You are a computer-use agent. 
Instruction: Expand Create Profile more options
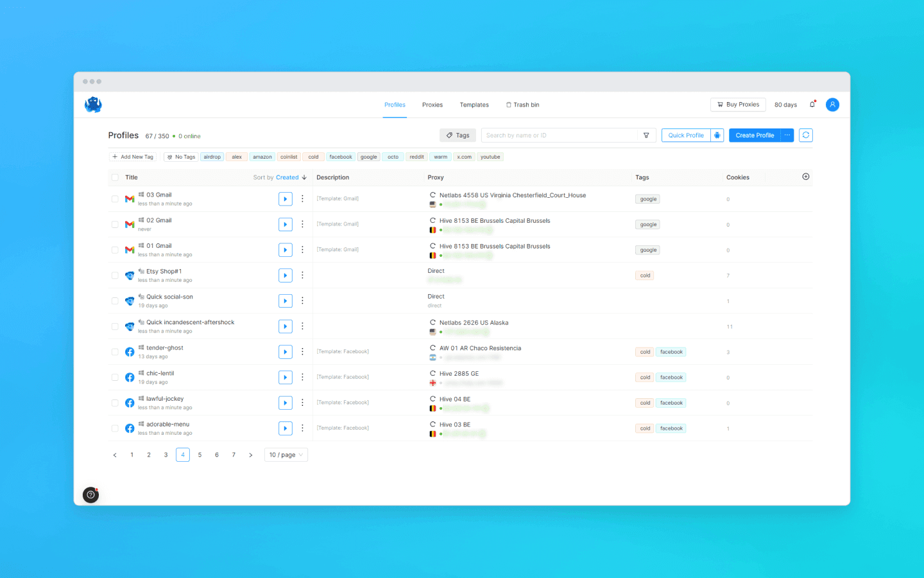(787, 136)
